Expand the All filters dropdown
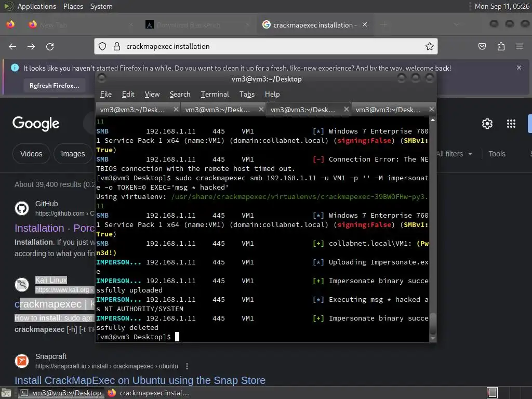This screenshot has height=399, width=532. coord(454,154)
